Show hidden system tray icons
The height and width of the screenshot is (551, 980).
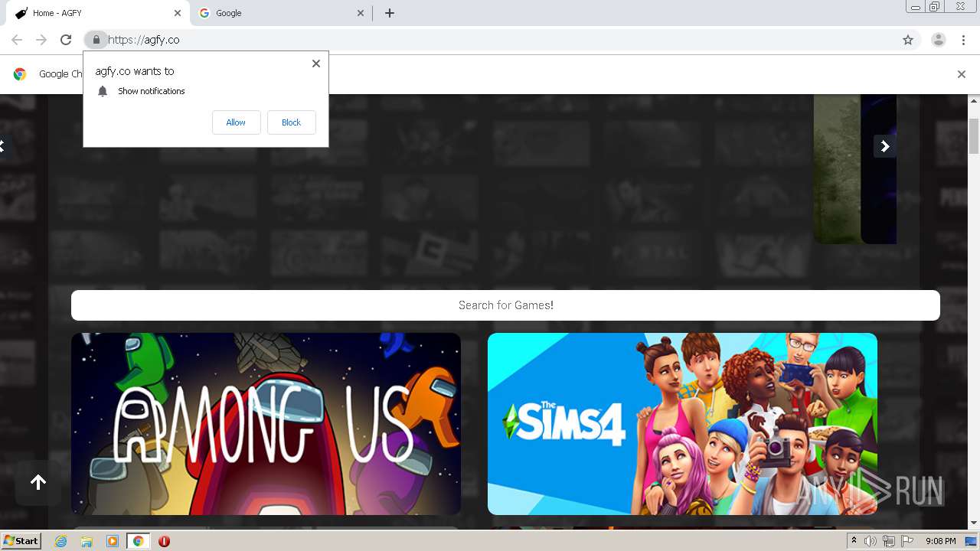[x=854, y=541]
